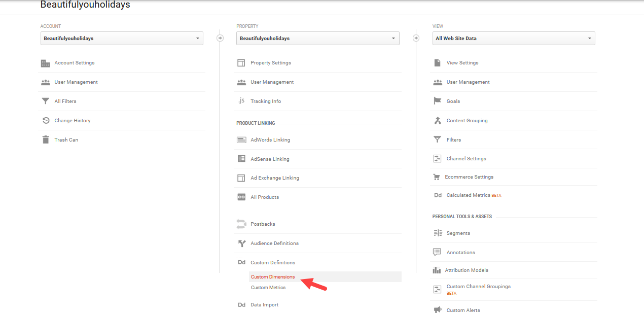644x313 pixels.
Task: Open AdWords Linking settings
Action: [270, 140]
